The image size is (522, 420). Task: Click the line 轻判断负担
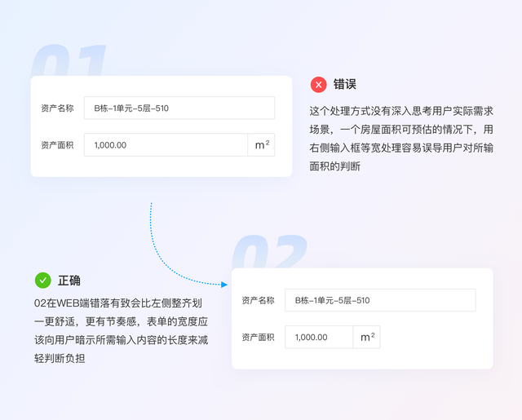pyautogui.click(x=60, y=359)
